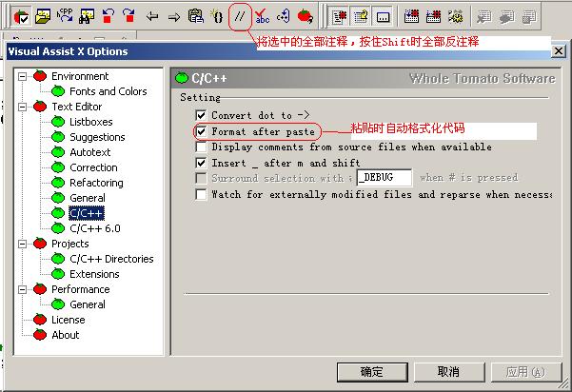This screenshot has height=392, width=572.
Task: Select the Text Editor tree node
Action: (76, 107)
